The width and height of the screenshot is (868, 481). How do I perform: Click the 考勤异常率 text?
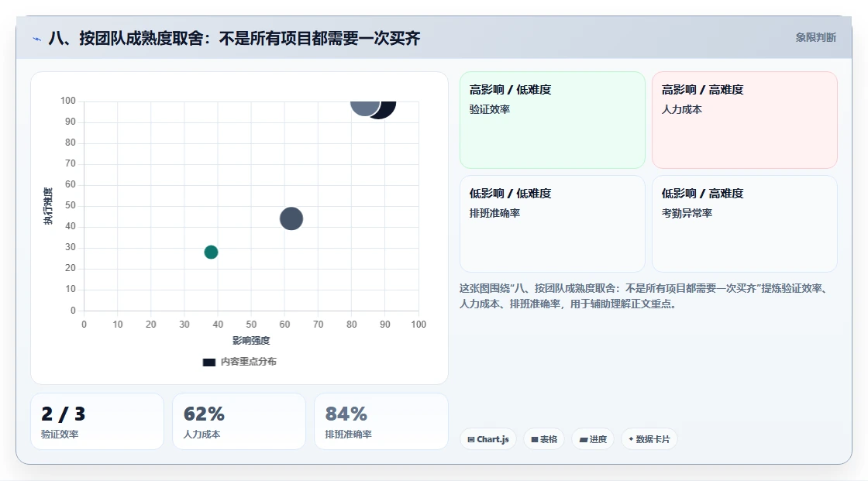[x=687, y=213]
